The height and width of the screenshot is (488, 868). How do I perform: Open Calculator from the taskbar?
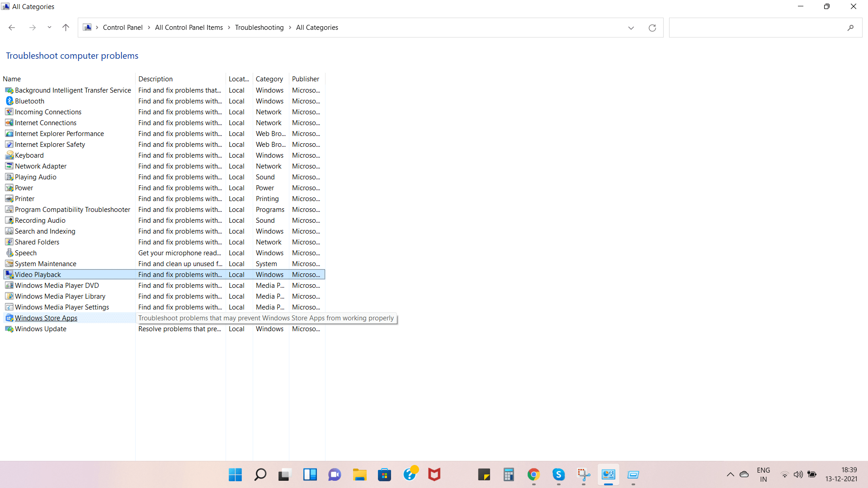click(509, 474)
